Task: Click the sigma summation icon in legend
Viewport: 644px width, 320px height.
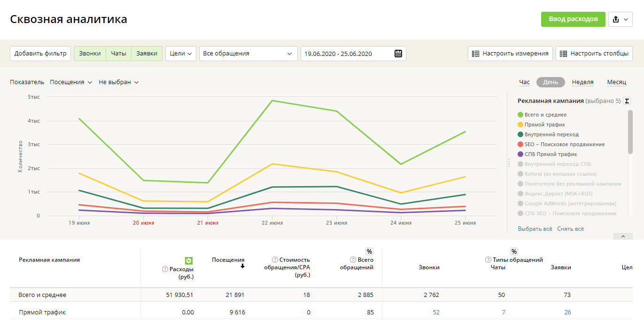Action: click(627, 101)
